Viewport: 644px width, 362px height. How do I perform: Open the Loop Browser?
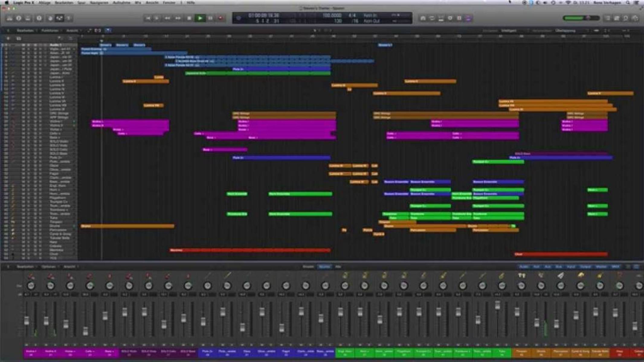626,18
